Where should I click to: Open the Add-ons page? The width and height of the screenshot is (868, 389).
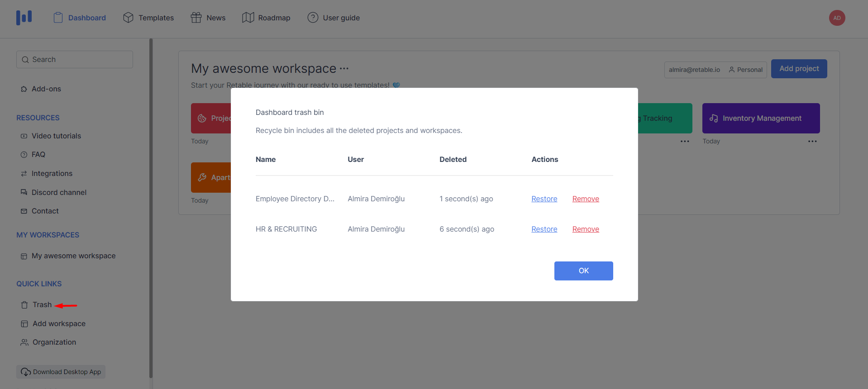click(46, 89)
